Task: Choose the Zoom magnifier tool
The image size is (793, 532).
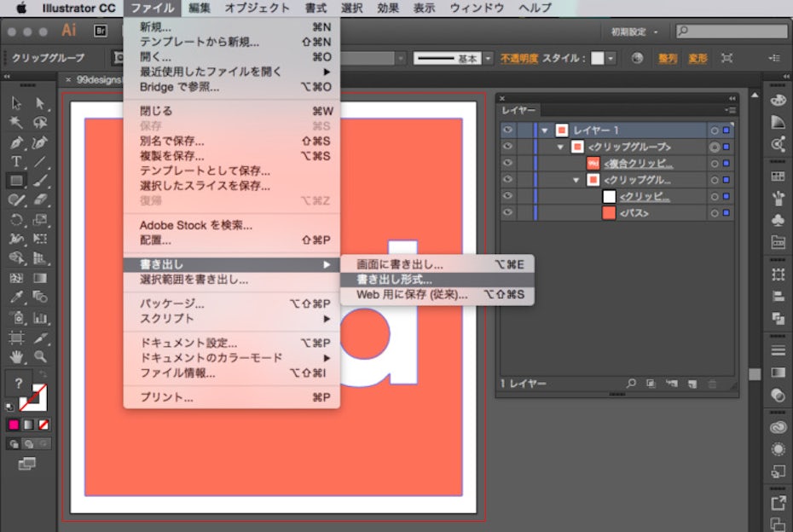Action: [39, 356]
